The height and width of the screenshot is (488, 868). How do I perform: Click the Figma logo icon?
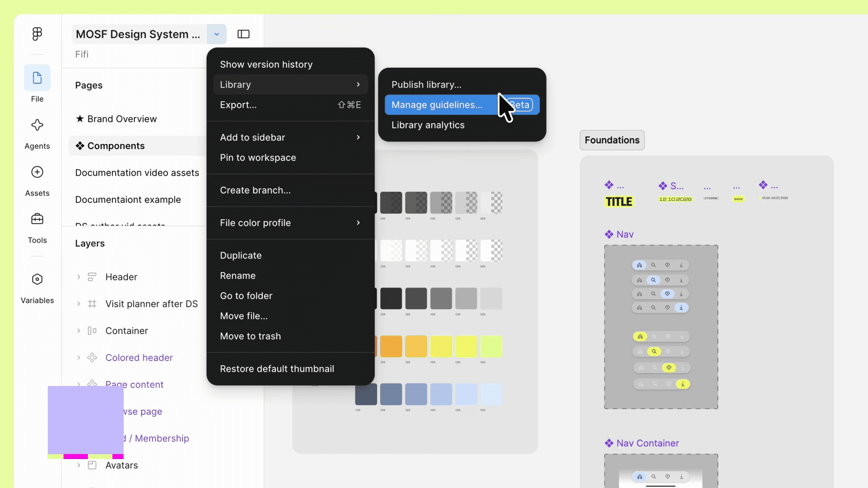pyautogui.click(x=37, y=34)
